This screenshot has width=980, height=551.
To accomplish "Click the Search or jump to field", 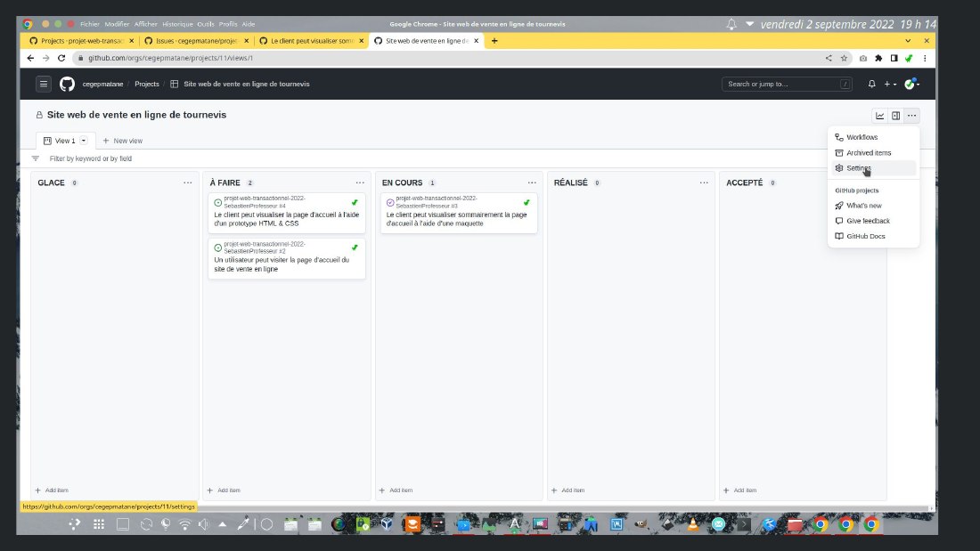I will [x=787, y=84].
